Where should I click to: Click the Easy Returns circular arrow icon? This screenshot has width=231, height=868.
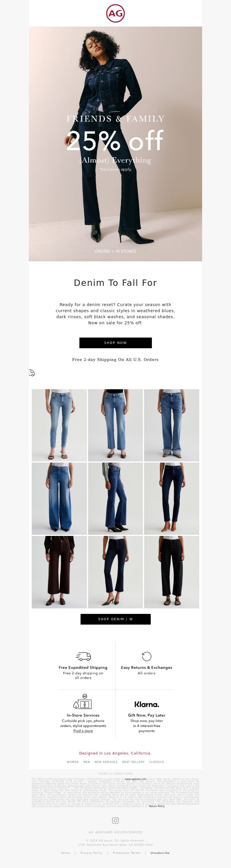tap(146, 656)
